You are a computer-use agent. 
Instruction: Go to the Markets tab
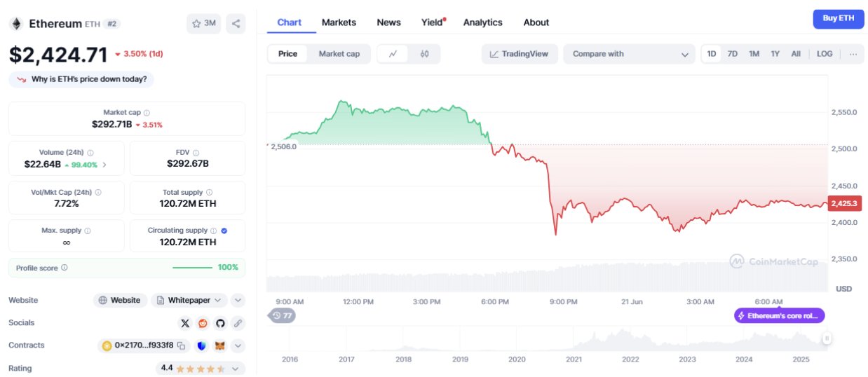(339, 22)
